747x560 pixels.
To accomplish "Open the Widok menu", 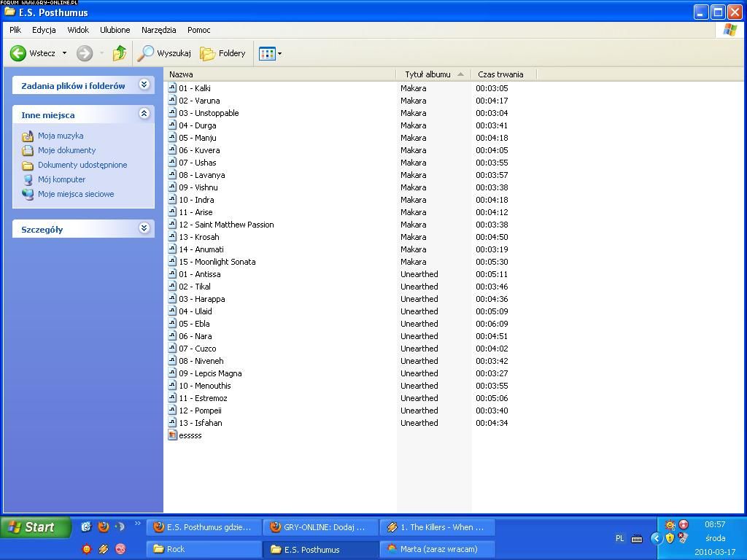I will pos(78,30).
